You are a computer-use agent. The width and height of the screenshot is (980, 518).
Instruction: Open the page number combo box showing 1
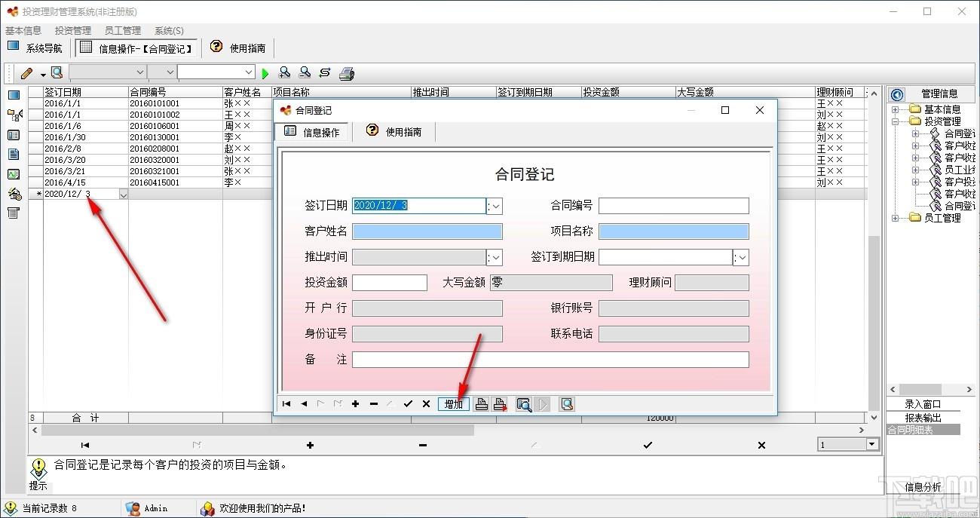872,445
